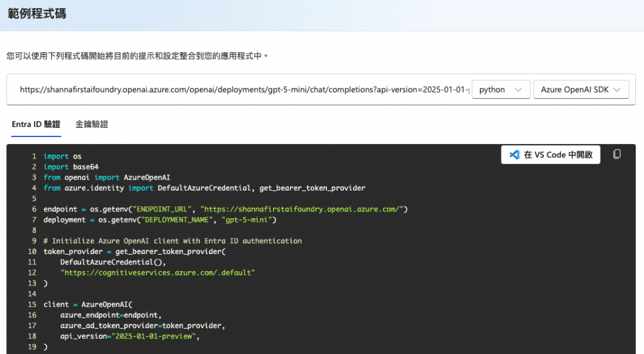
Task: Click the DEPLOYMENT_NAME string in line 7
Action: 177,219
